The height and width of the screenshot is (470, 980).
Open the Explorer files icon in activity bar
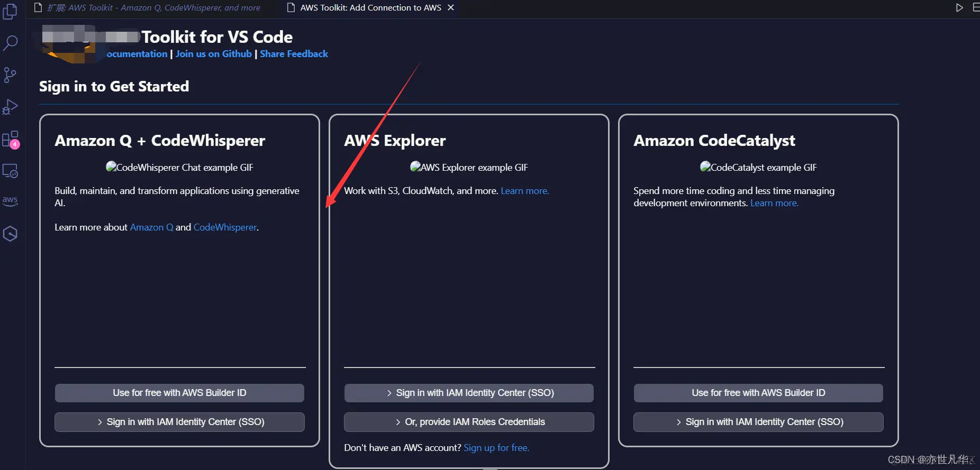[x=10, y=11]
